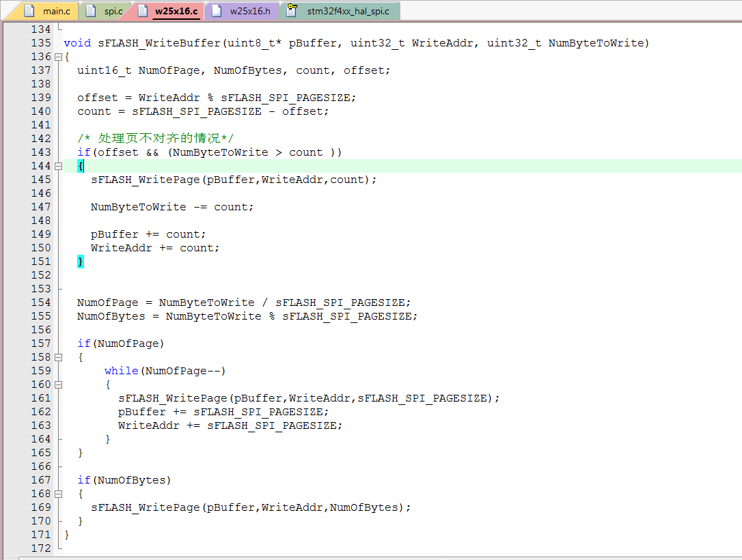Click 'if(NumOfPage)' on line 157
The image size is (742, 560).
(x=121, y=344)
